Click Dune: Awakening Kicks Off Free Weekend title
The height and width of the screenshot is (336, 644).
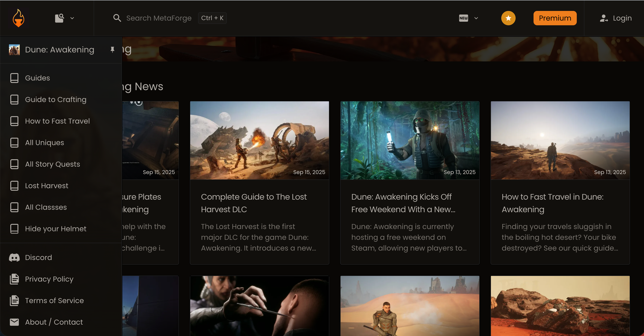tap(403, 203)
